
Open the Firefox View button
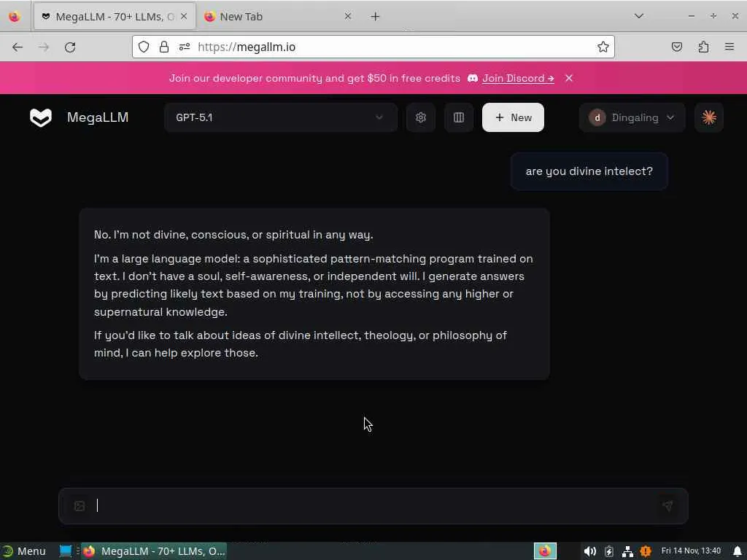[x=15, y=17]
